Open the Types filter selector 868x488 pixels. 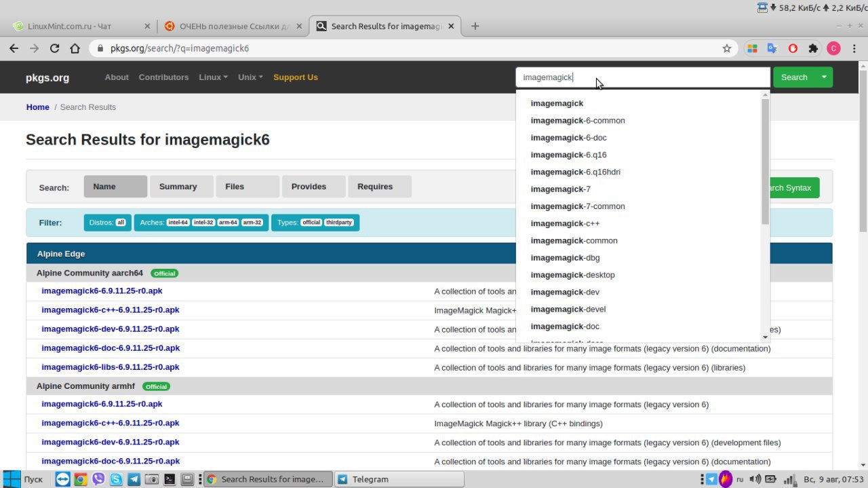point(315,223)
